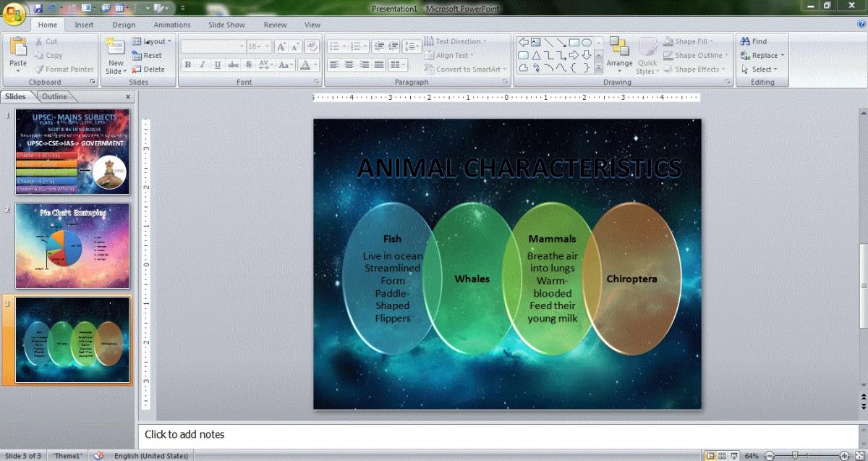Click the Find binoculars icon

point(744,41)
